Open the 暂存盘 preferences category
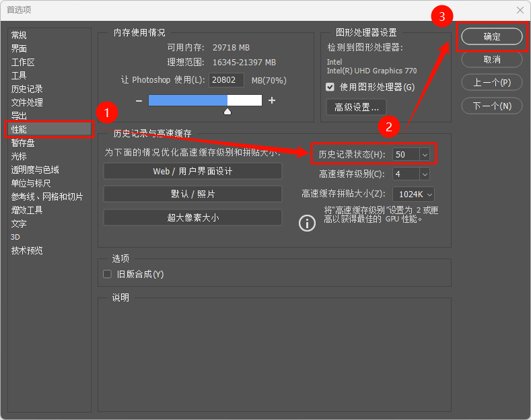This screenshot has height=420, width=531. pyautogui.click(x=23, y=143)
